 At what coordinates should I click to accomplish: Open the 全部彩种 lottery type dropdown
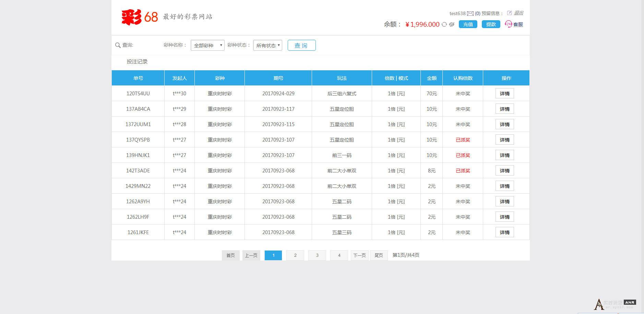point(207,45)
